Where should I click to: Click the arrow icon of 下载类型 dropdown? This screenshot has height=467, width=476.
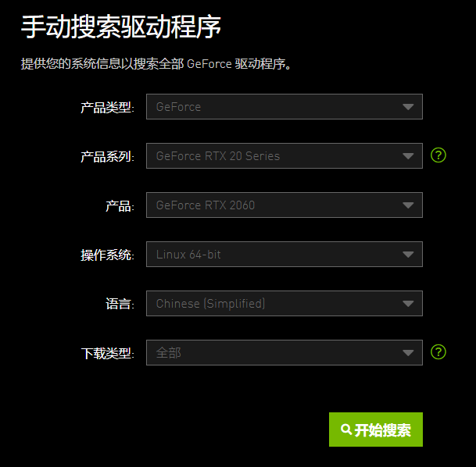(x=408, y=353)
